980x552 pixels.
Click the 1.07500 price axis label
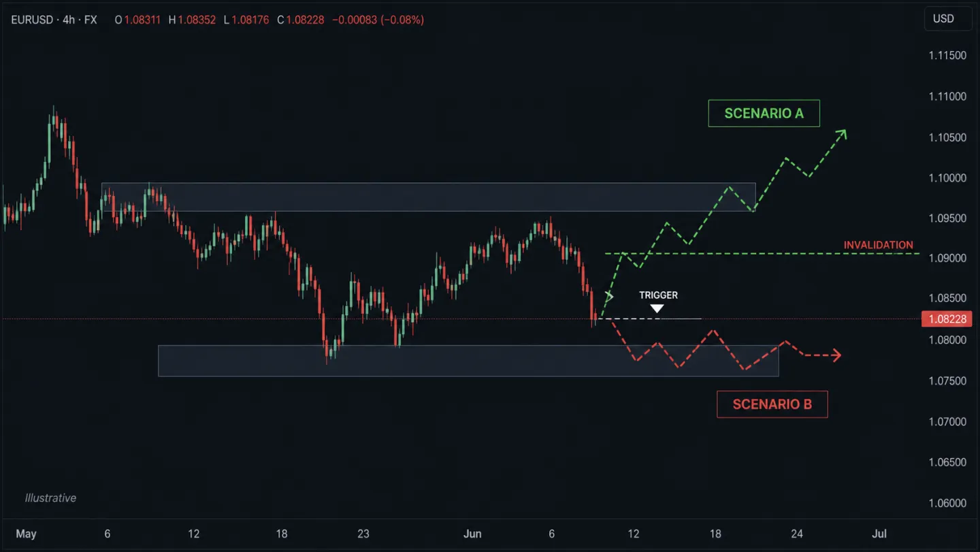(x=947, y=381)
